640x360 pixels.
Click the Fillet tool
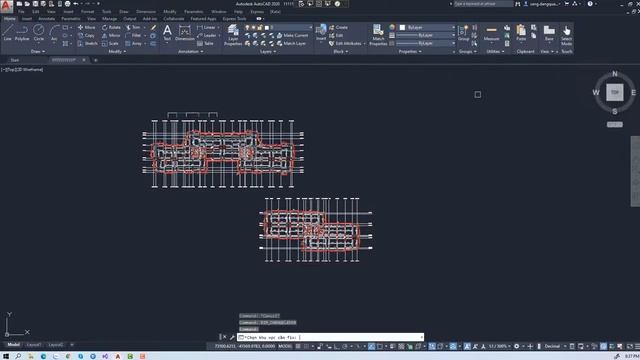click(x=133, y=36)
